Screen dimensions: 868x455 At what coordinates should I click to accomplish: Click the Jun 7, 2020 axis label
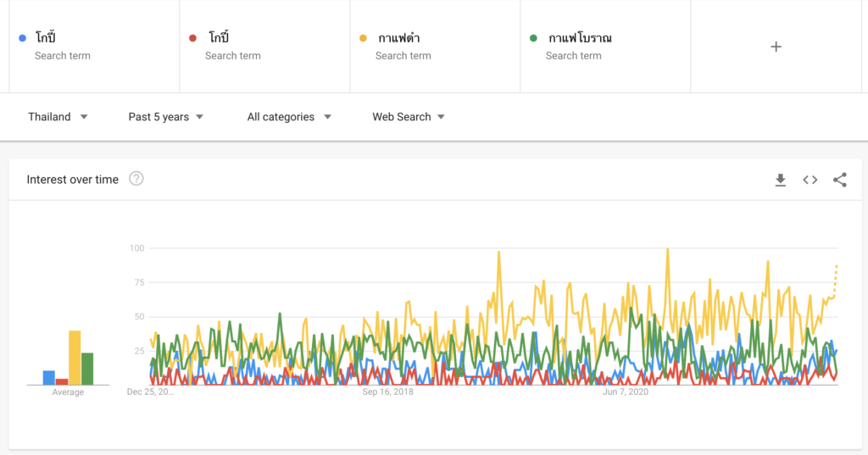tap(626, 392)
